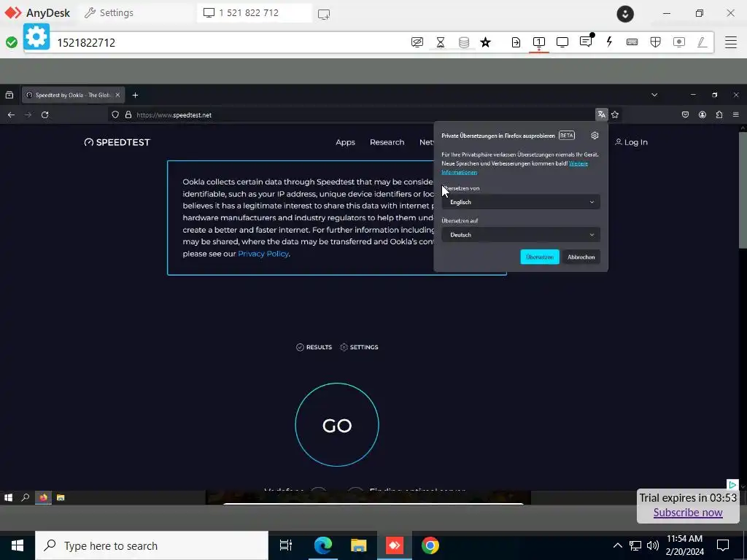747x560 pixels.
Task: Open the notifications action center
Action: coord(723,545)
